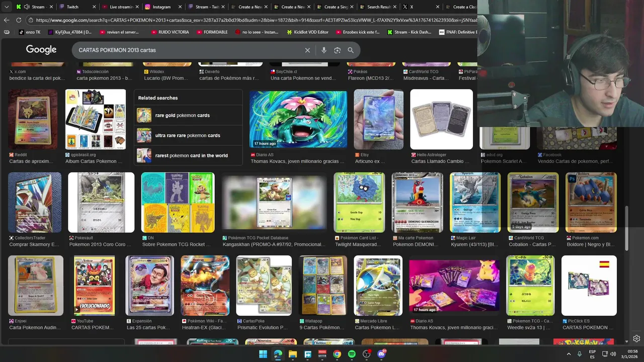The height and width of the screenshot is (362, 644).
Task: Close the Instagram tab
Action: point(180,7)
